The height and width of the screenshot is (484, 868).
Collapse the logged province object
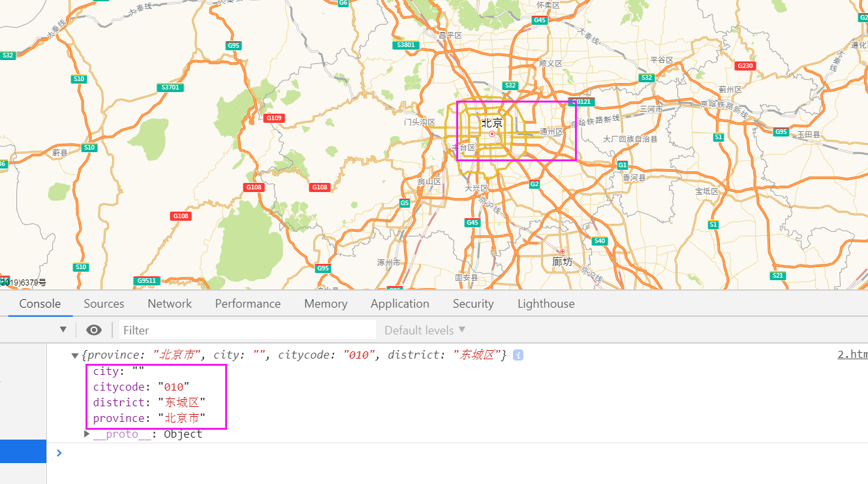coord(75,355)
